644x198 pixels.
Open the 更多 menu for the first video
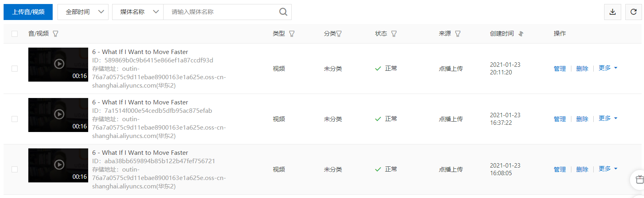pos(608,68)
